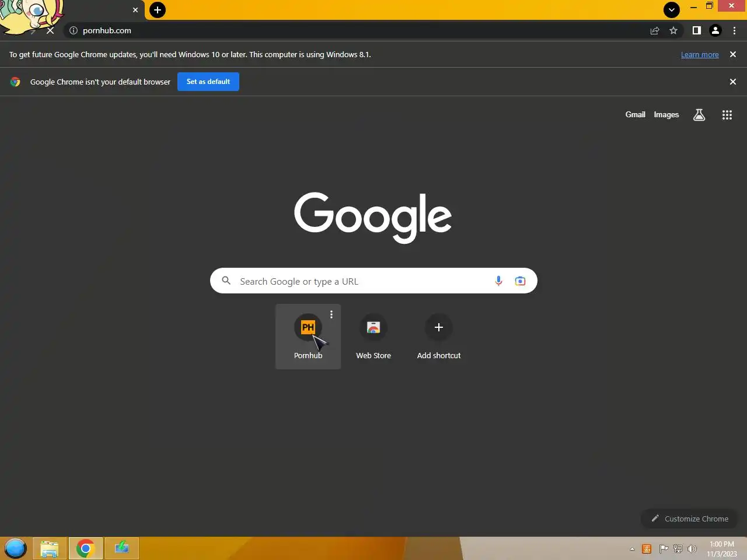This screenshot has width=747, height=560.
Task: Open the clock showing 1:00 PM
Action: [x=722, y=549]
